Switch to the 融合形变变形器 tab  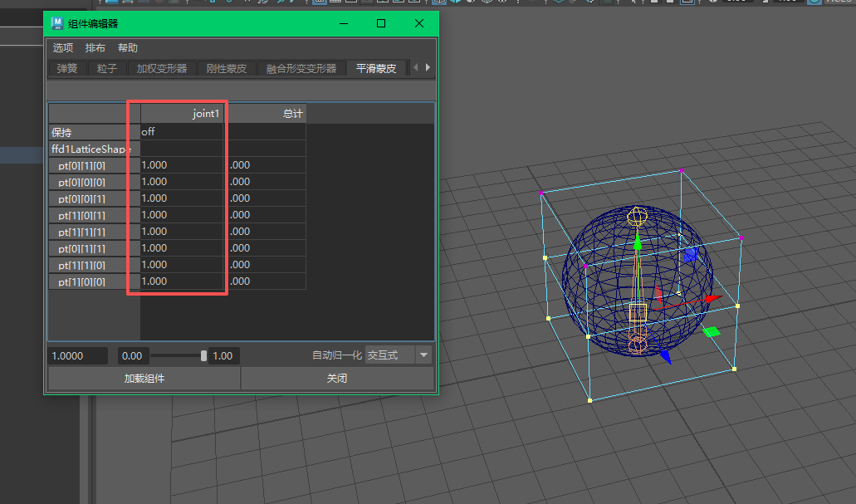[x=301, y=68]
